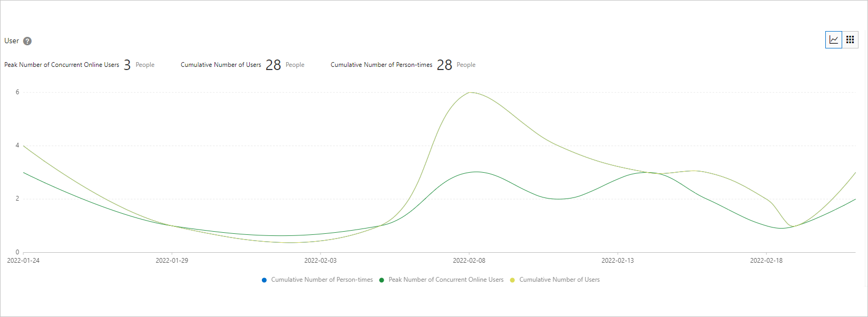This screenshot has height=317, width=868.
Task: Click the peak concurrent value 3
Action: point(127,65)
